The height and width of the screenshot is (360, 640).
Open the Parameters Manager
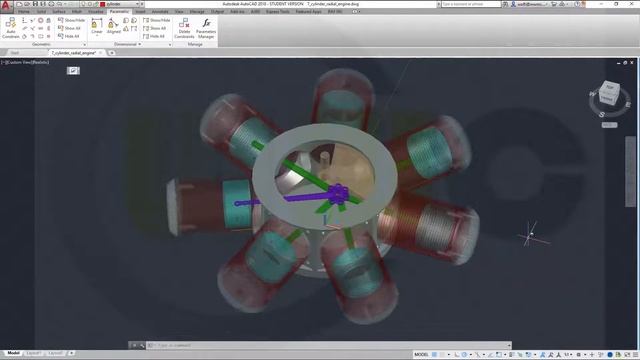[206, 28]
